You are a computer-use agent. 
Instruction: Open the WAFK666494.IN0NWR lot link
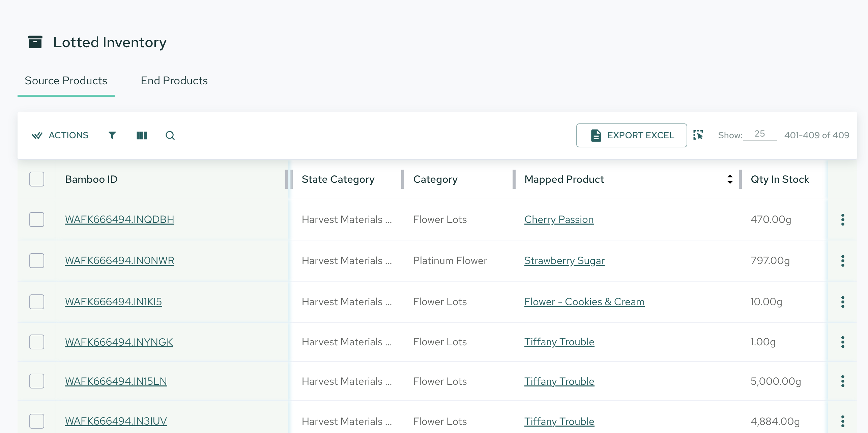120,261
